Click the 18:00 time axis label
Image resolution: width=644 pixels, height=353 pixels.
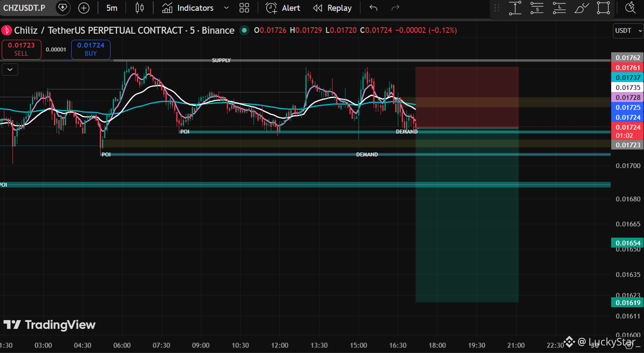[437, 345]
